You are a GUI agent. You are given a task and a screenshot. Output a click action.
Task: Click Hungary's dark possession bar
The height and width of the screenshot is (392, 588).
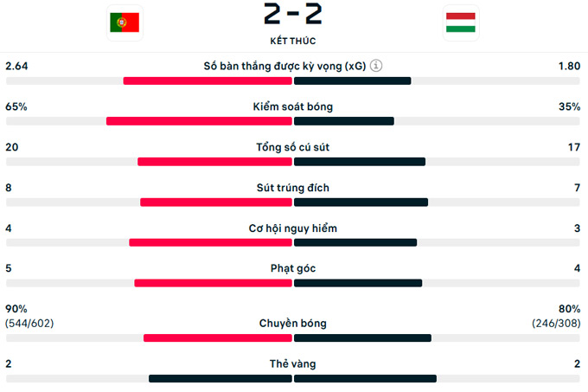pos(344,121)
